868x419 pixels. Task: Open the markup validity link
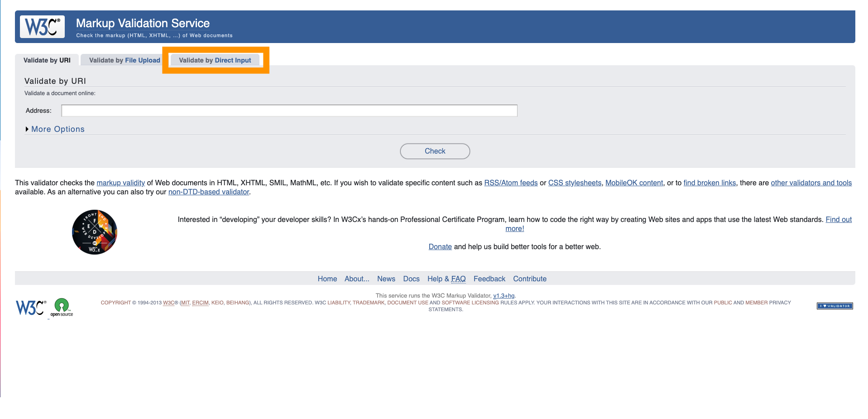point(120,183)
